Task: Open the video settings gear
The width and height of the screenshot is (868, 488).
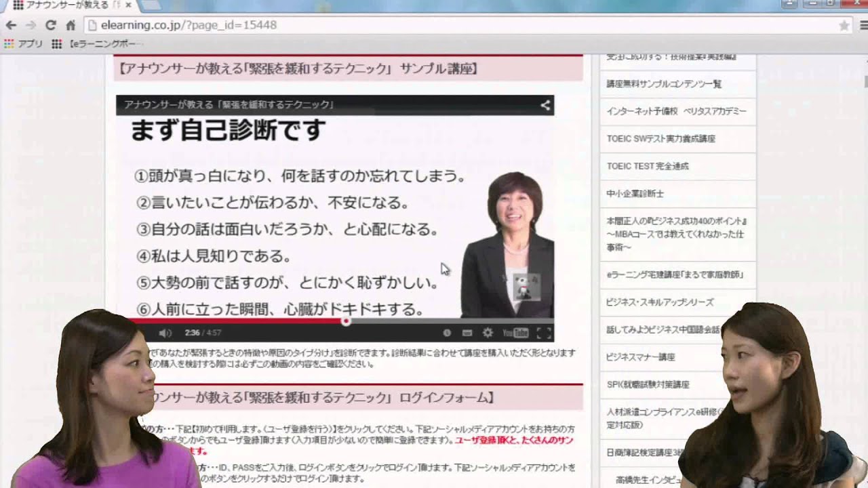Action: tap(488, 333)
